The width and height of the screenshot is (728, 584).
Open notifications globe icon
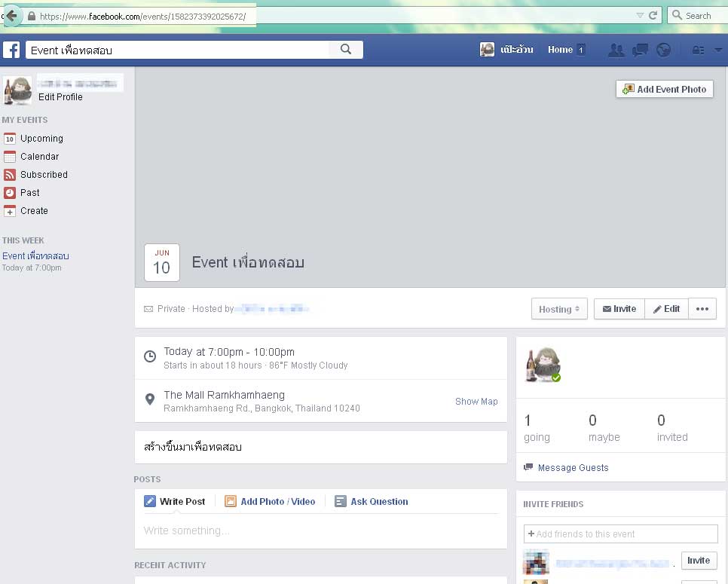[663, 50]
